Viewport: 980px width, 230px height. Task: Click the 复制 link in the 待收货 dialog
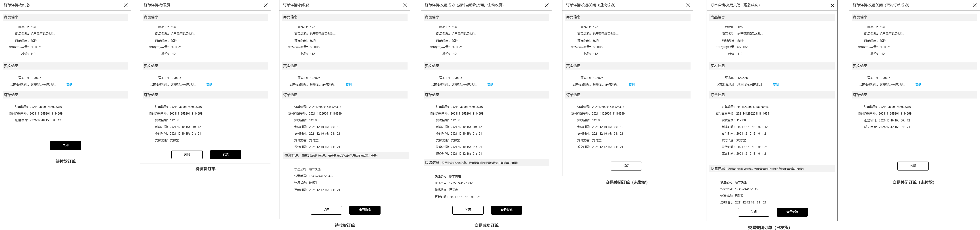tap(348, 85)
